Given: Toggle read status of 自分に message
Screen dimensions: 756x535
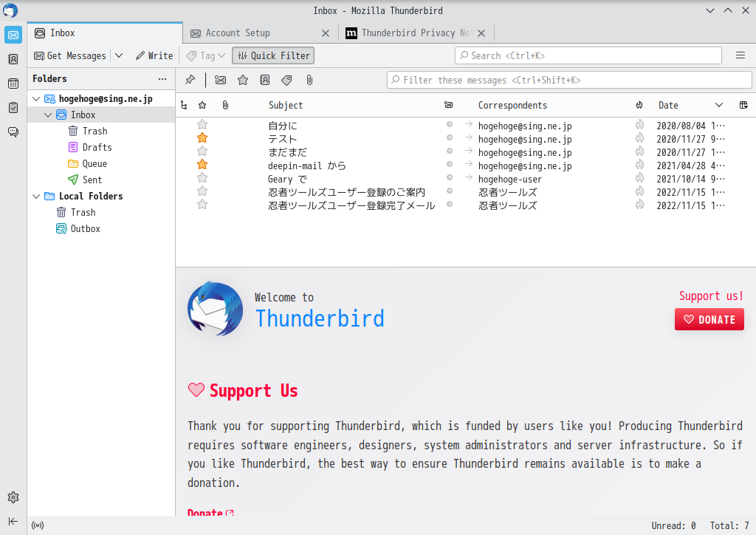Looking at the screenshot, I should point(450,124).
